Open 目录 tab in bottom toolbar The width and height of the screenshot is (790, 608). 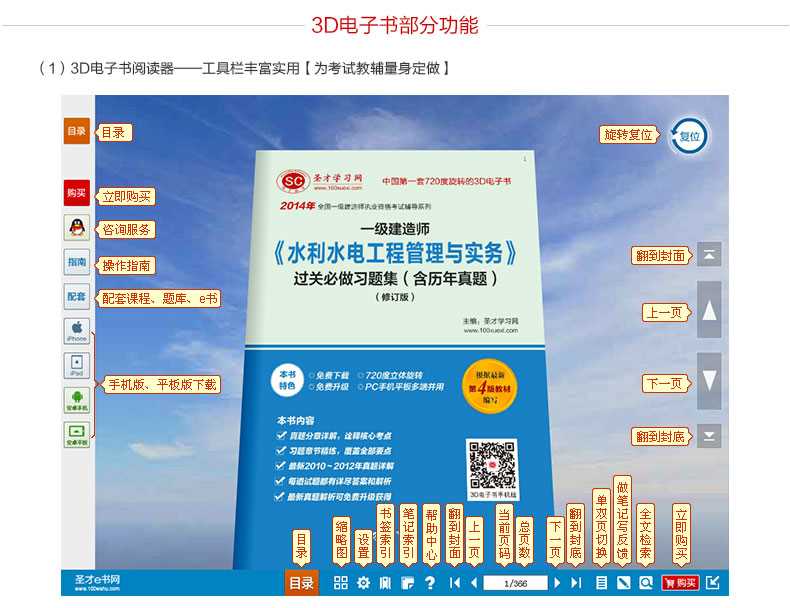pyautogui.click(x=301, y=583)
